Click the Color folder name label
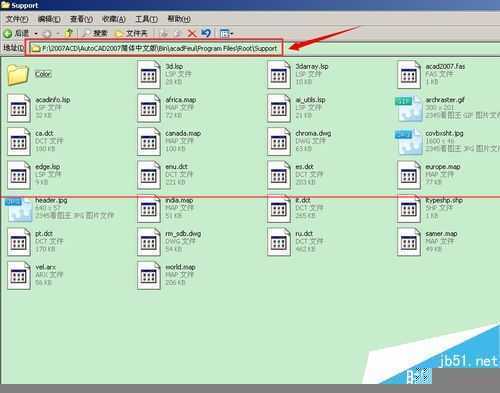Viewport: 500px width, 393px height. [43, 74]
